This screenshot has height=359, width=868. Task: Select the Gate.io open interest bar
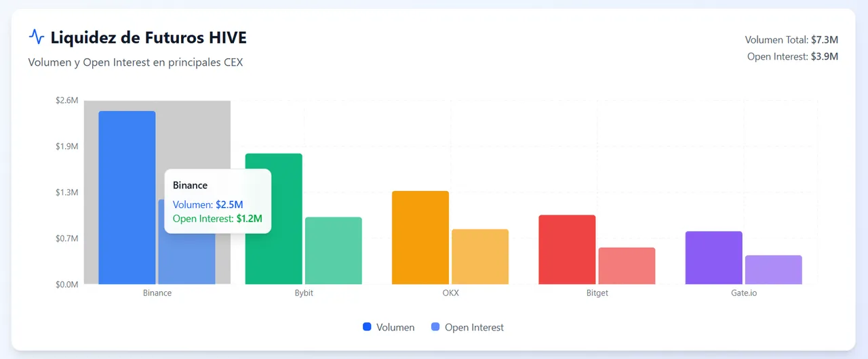click(x=773, y=270)
